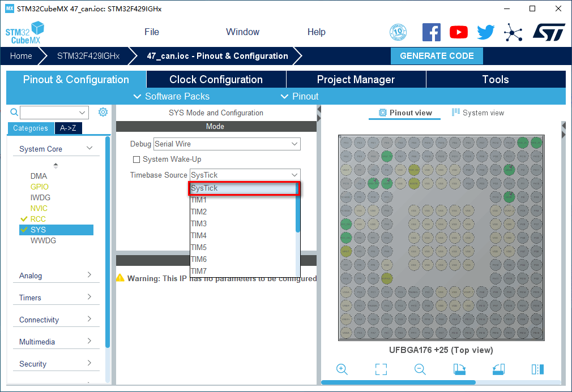Click the GENERATE CODE button
The height and width of the screenshot is (392, 572).
pyautogui.click(x=437, y=56)
